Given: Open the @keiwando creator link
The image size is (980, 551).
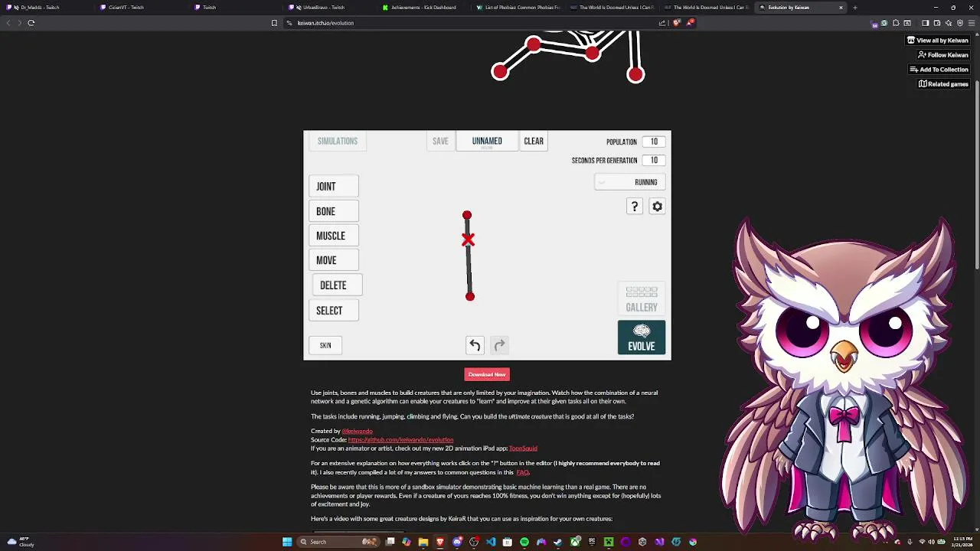Looking at the screenshot, I should click(357, 432).
